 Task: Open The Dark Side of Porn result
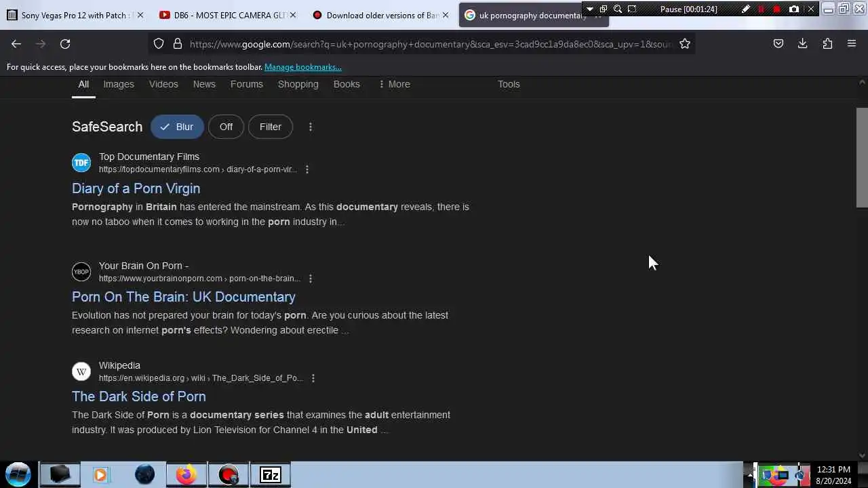pos(139,396)
